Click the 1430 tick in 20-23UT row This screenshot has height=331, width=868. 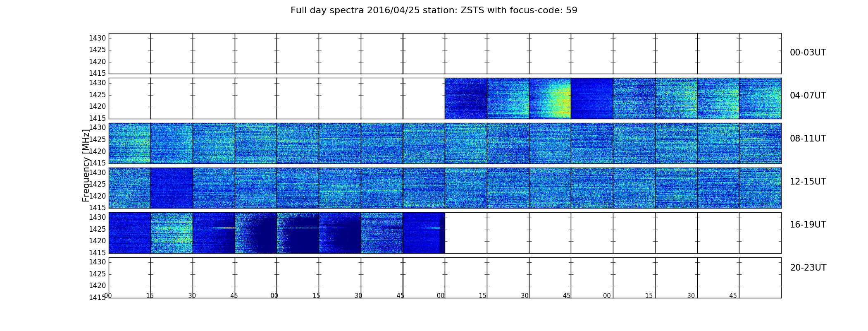[x=98, y=262]
